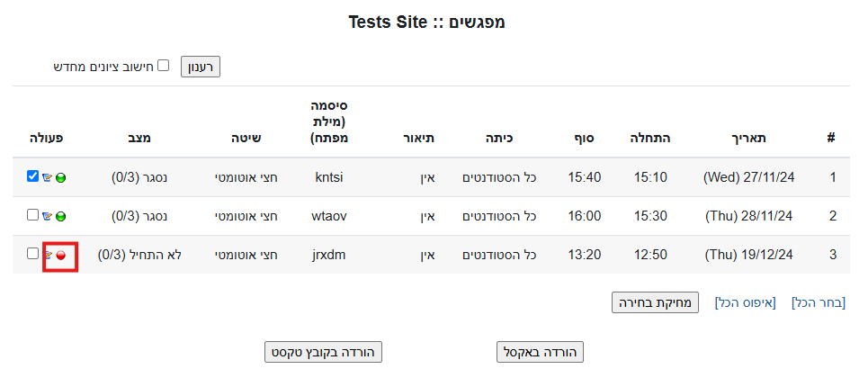Uncheck the selection checkbox for session 1
This screenshot has width=868, height=369.
tap(33, 176)
